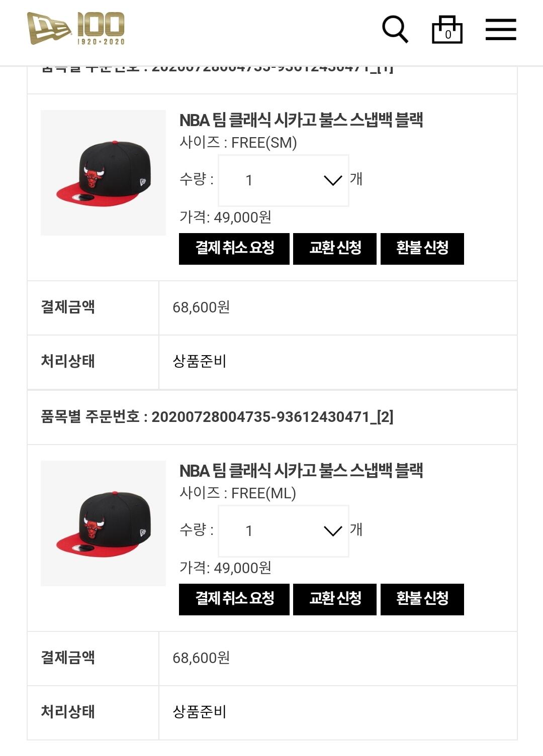This screenshot has height=756, width=543.
Task: Click the chevron arrow in first quantity box
Action: [x=333, y=180]
